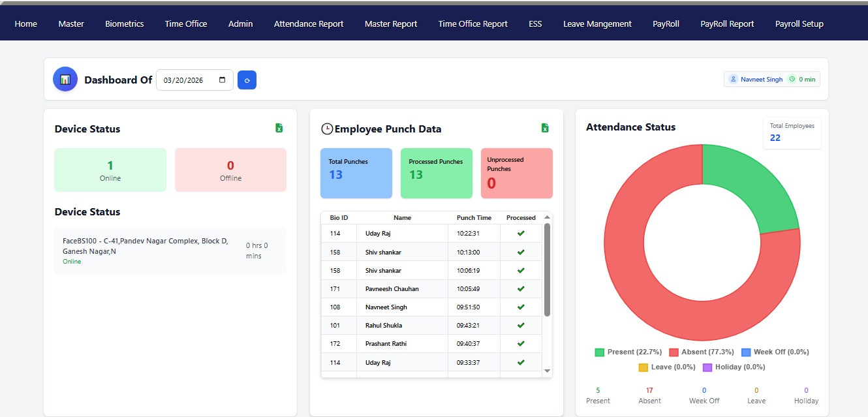Click processed checkmark for Pavneesh Chauhan row

(521, 288)
